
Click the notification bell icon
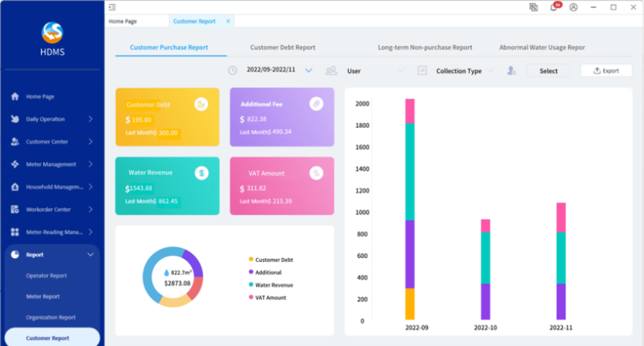[x=554, y=7]
